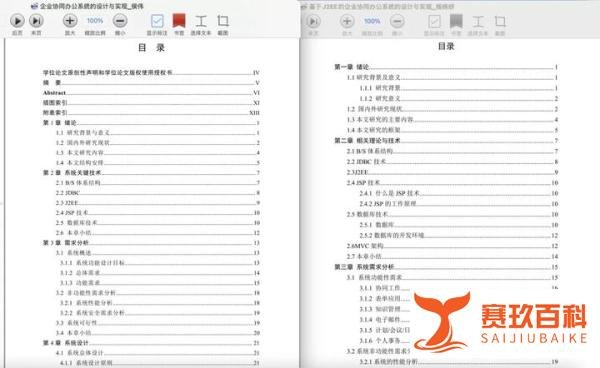
Task: Zoom in with 放大 in left window
Action: [70, 21]
